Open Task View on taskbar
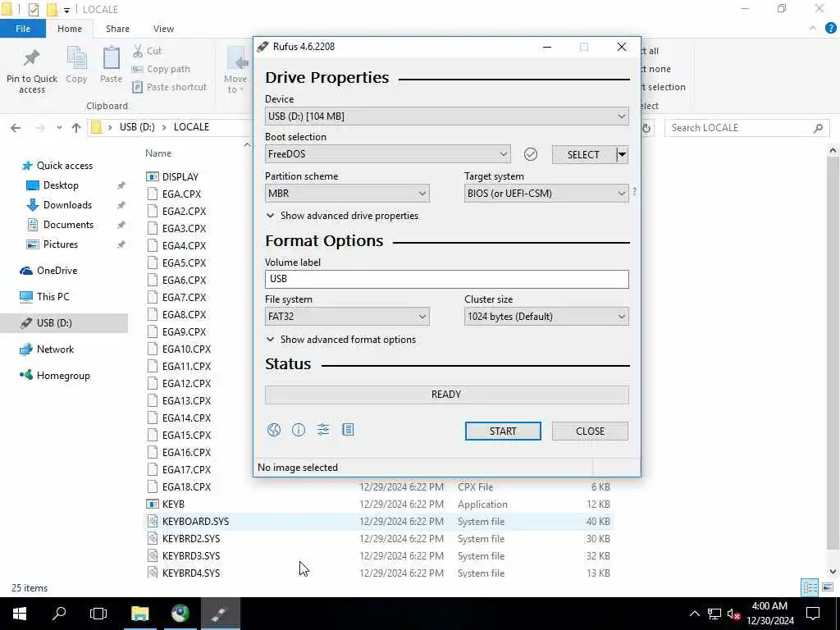The height and width of the screenshot is (630, 840). pyautogui.click(x=98, y=614)
